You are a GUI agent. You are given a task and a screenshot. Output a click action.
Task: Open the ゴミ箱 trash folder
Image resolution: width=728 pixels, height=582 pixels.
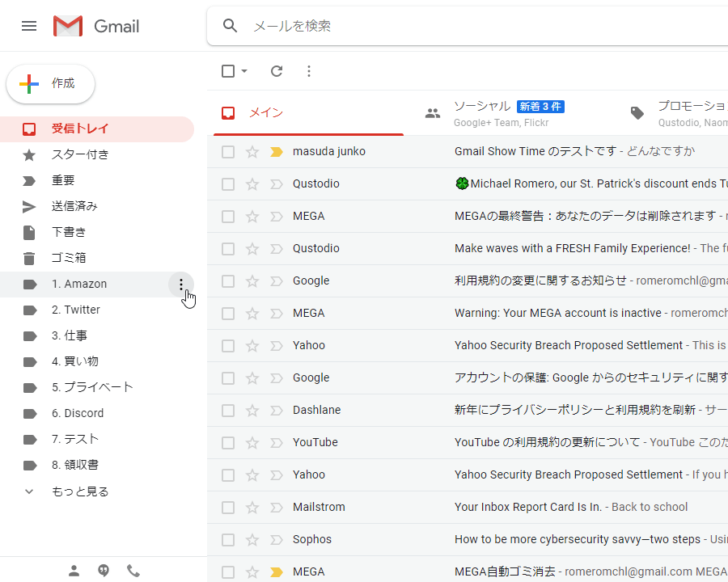coord(97,258)
